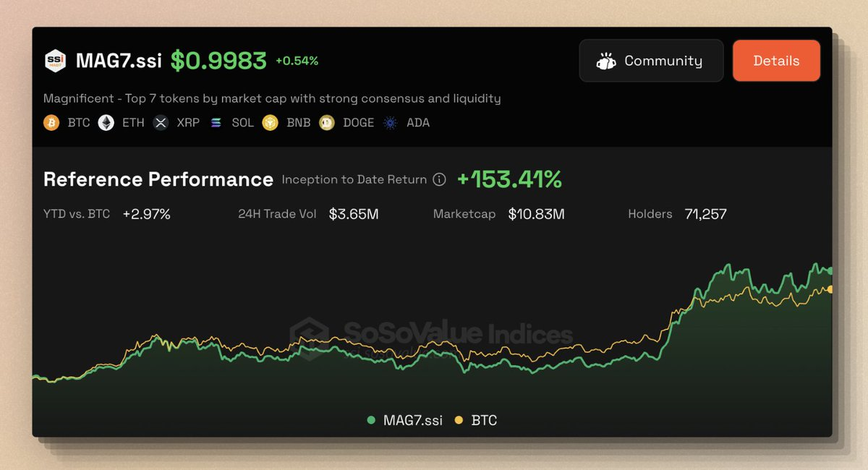Click the green MAG7.ssi legend dot
Image resolution: width=868 pixels, height=470 pixels.
[x=371, y=420]
